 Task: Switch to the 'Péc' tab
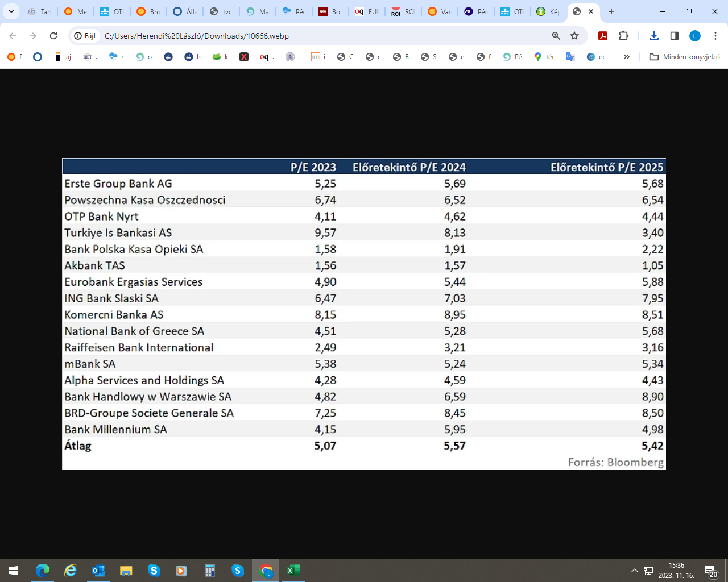293,11
